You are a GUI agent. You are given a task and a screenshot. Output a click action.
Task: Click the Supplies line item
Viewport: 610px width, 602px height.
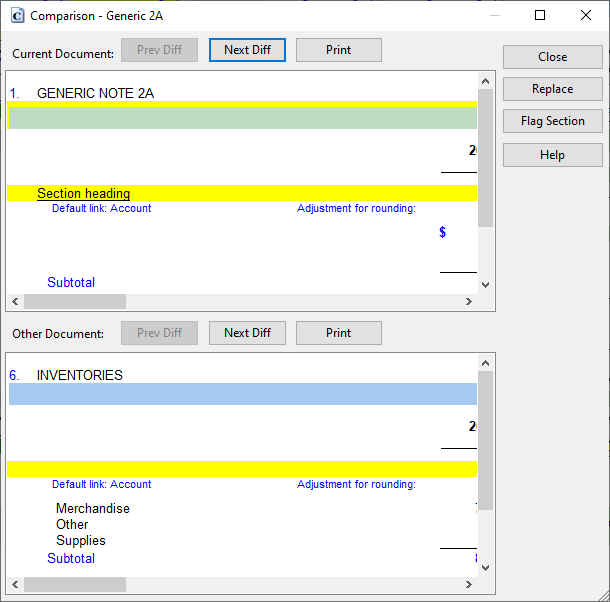coord(81,541)
